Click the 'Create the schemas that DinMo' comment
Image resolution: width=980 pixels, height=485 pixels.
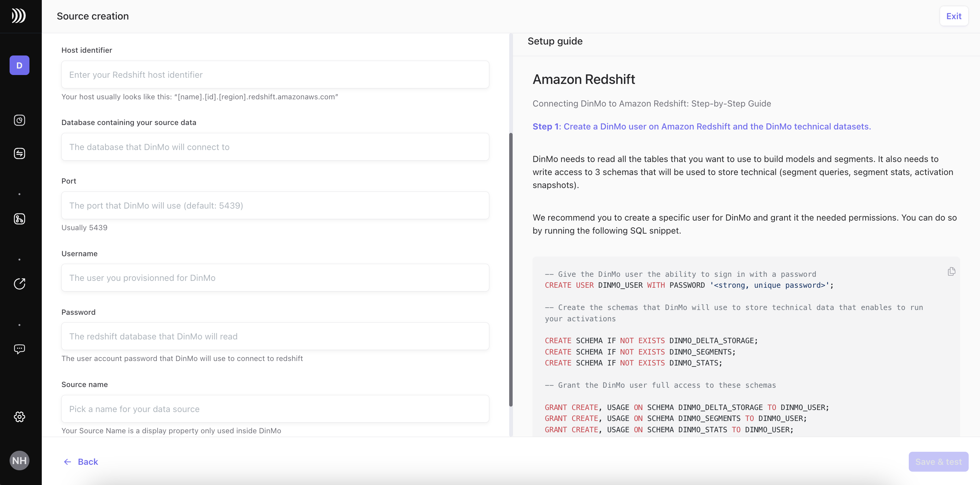pos(734,313)
